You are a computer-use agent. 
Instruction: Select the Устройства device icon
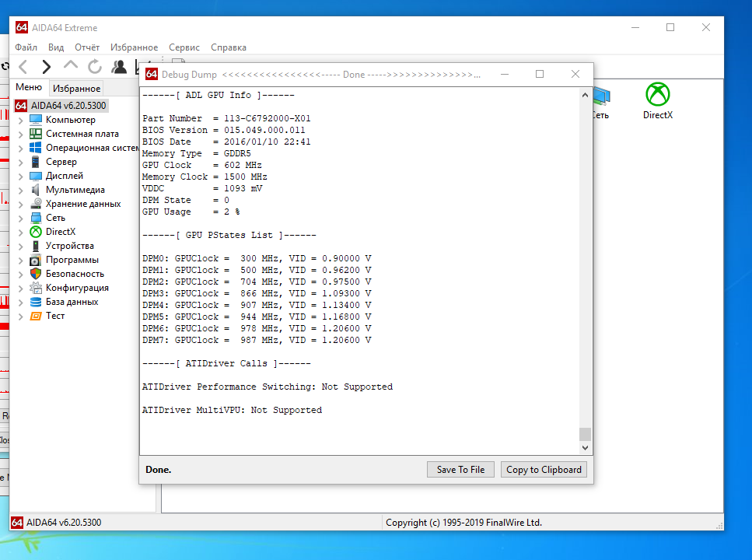pos(36,246)
